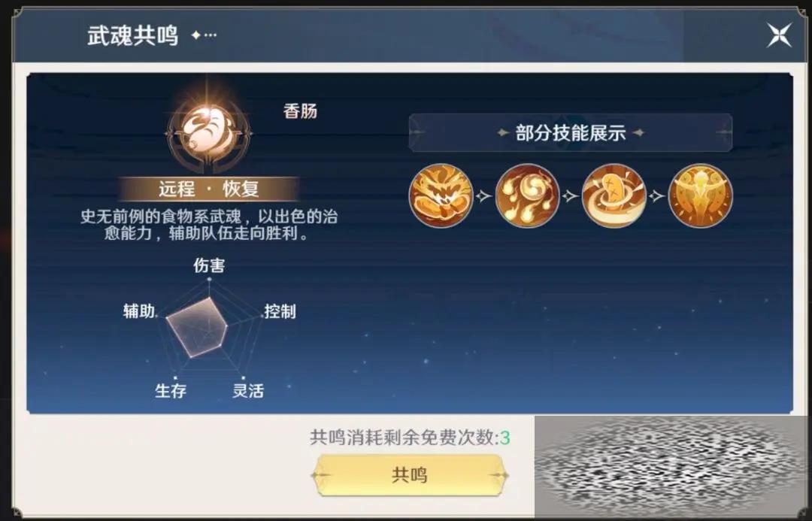Screen dimensions: 812x521
Task: Click the 香肠 name text
Action: click(300, 111)
